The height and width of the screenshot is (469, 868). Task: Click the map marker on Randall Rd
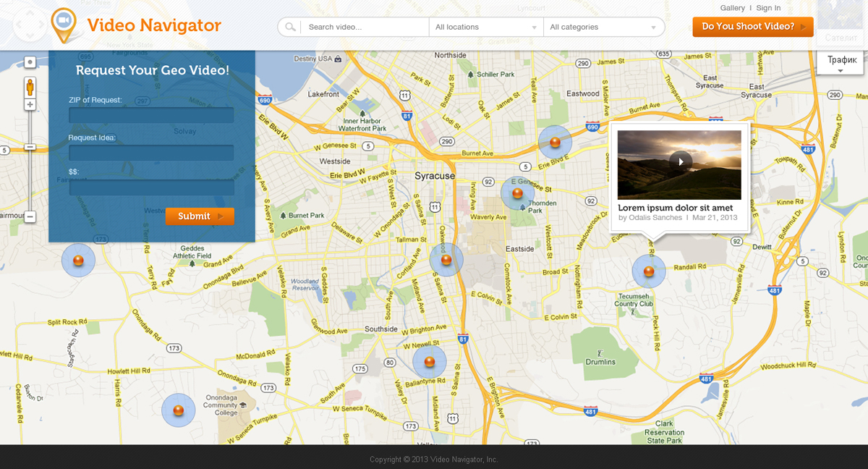(x=649, y=271)
